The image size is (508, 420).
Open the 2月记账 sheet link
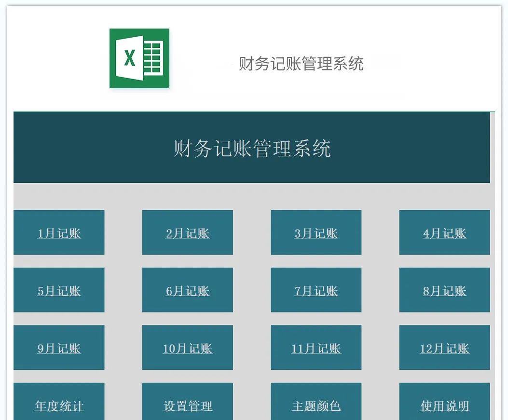coord(187,232)
